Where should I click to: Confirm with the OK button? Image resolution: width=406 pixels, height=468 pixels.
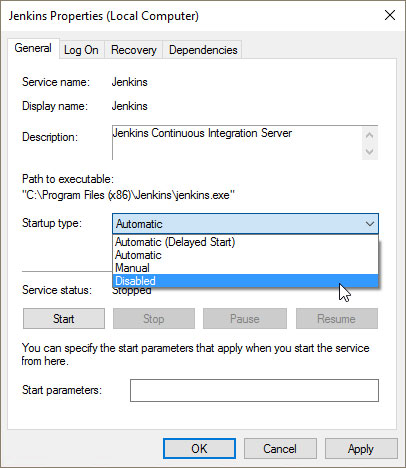pos(199,449)
